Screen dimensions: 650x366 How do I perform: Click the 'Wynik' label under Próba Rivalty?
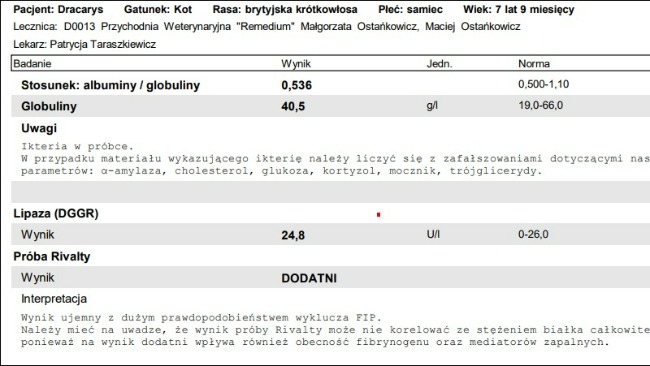coord(38,278)
